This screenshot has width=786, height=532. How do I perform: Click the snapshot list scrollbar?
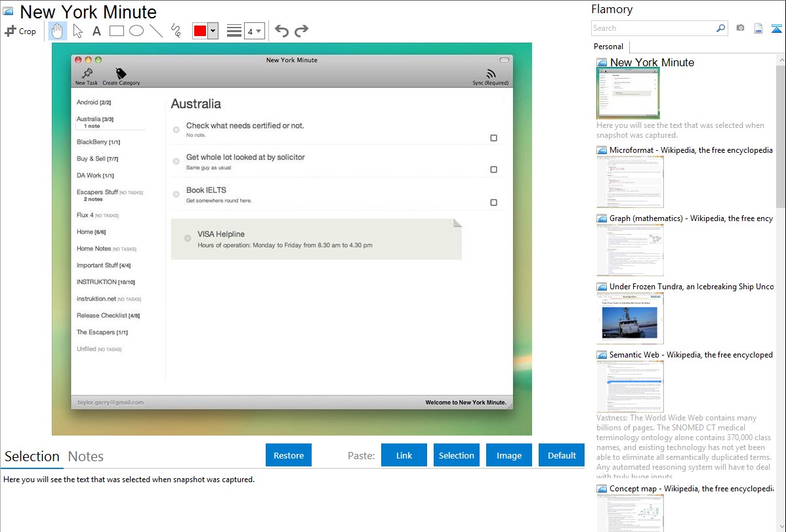[x=781, y=135]
